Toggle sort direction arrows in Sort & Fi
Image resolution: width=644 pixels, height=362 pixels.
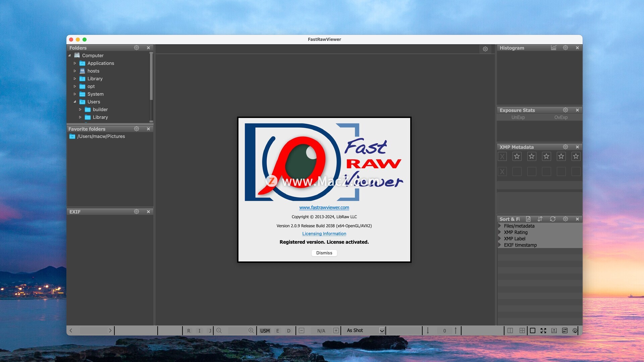(540, 219)
